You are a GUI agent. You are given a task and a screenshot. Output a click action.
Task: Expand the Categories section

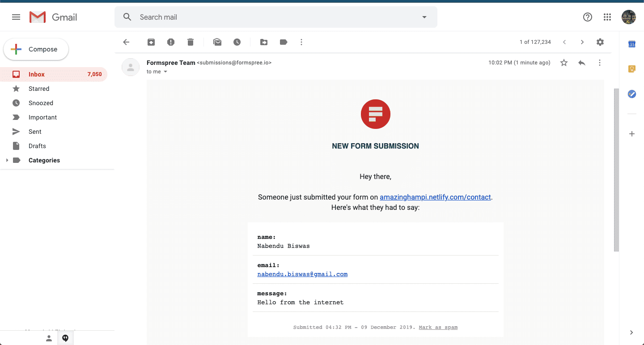click(x=7, y=160)
